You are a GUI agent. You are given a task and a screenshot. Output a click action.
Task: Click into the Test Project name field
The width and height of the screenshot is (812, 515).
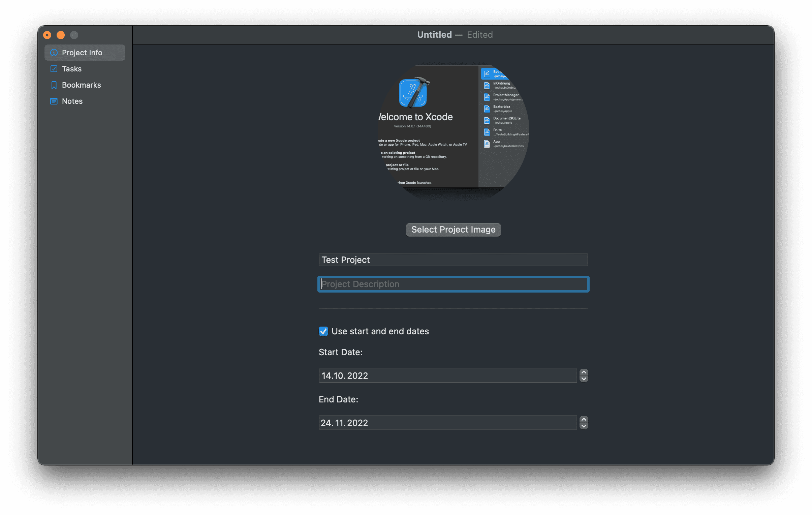click(x=453, y=260)
